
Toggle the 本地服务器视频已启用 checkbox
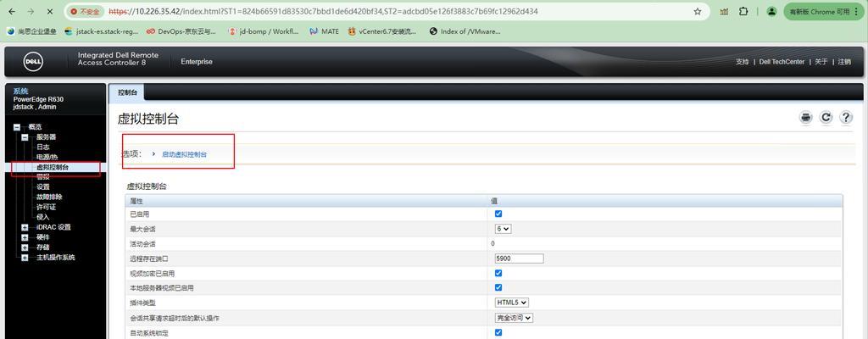pos(498,287)
